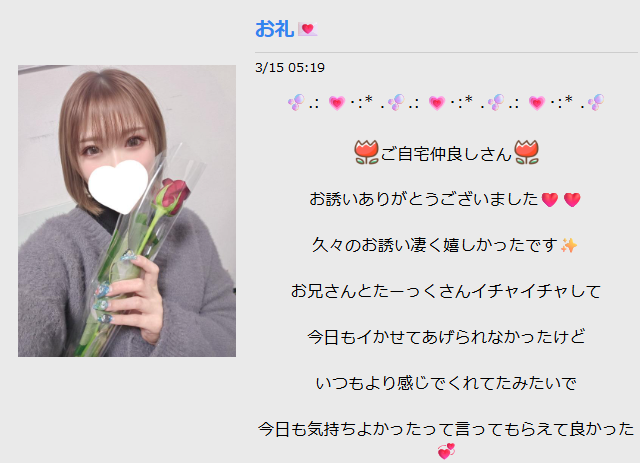Click the love letter emoji beside お礼
This screenshot has width=640, height=463.
(307, 29)
